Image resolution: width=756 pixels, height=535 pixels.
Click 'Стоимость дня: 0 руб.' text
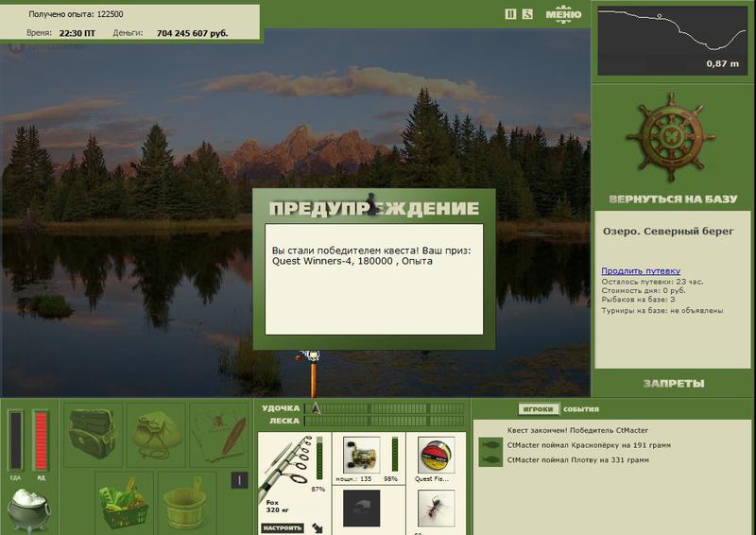pos(644,291)
